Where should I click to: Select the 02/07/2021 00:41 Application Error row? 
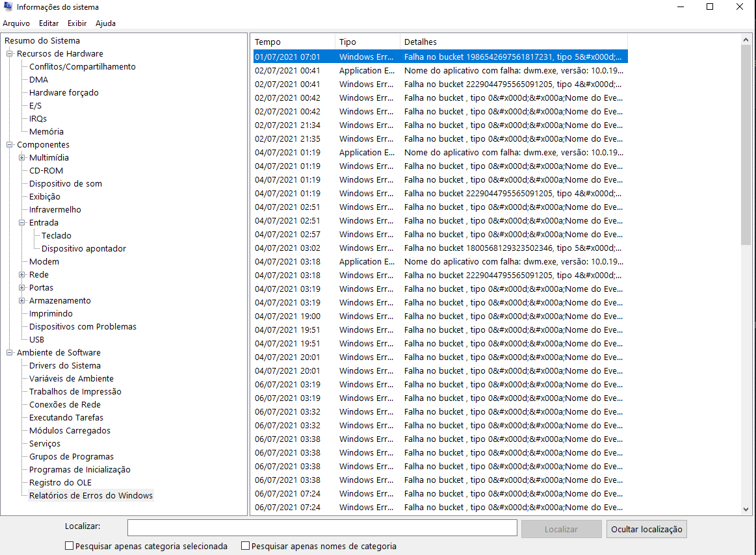440,70
